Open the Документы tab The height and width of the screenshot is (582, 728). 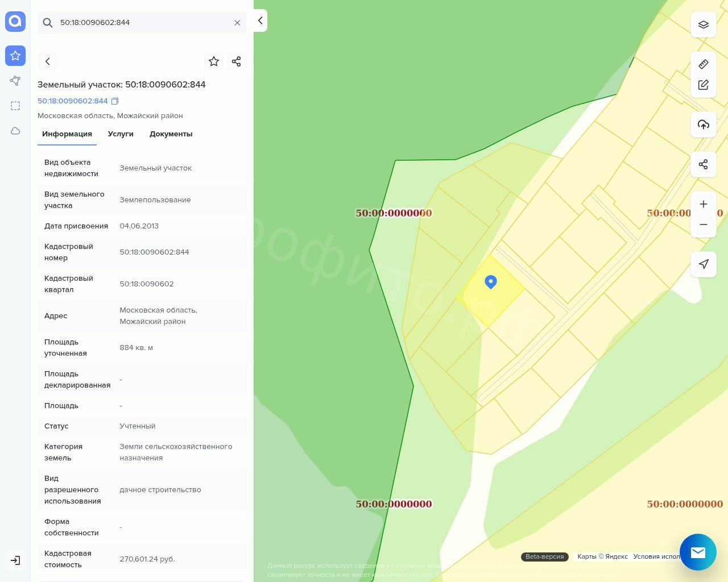(171, 134)
